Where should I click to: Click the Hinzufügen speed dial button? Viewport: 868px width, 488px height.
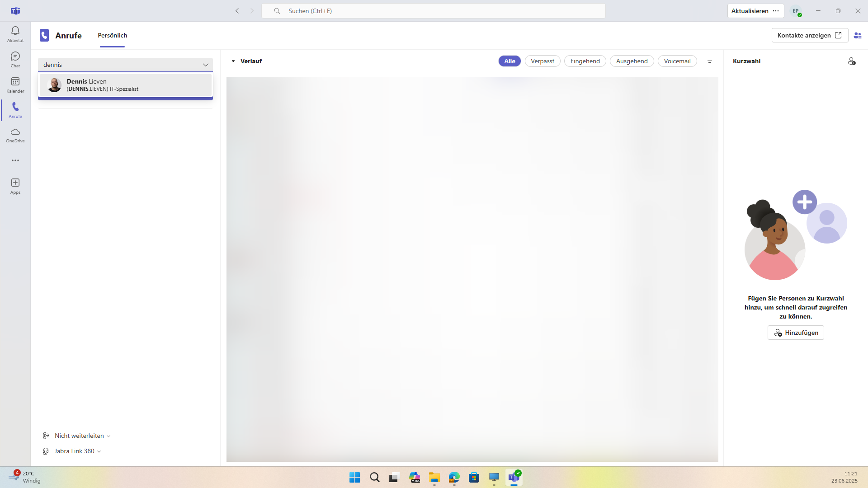tap(796, 333)
